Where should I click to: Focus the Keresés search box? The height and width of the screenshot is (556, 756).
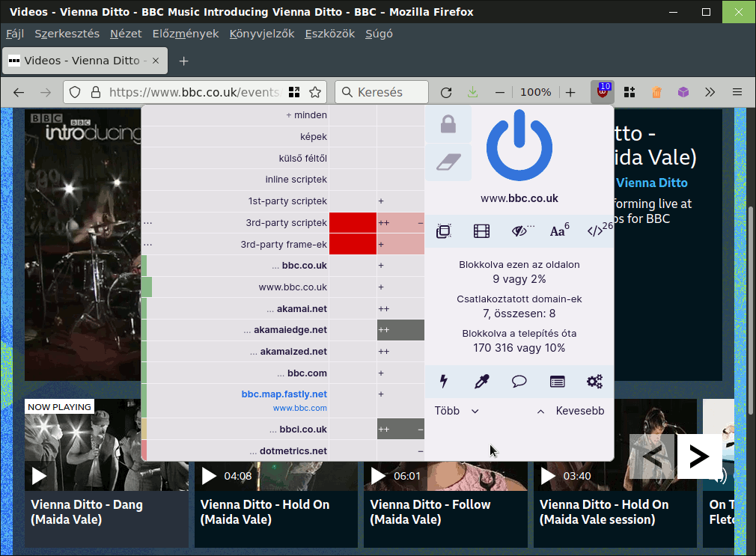click(x=382, y=92)
